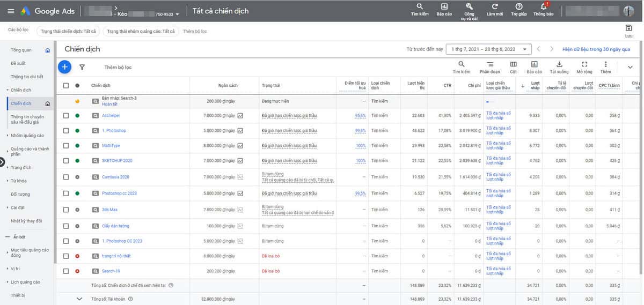Go to next date range arrow
Image resolution: width=644 pixels, height=305 pixels.
[x=551, y=49]
